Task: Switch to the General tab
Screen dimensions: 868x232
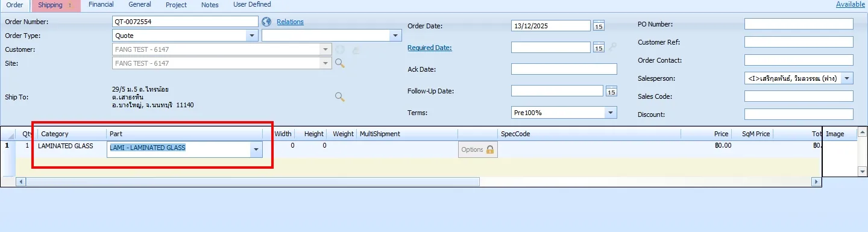Action: coord(140,4)
